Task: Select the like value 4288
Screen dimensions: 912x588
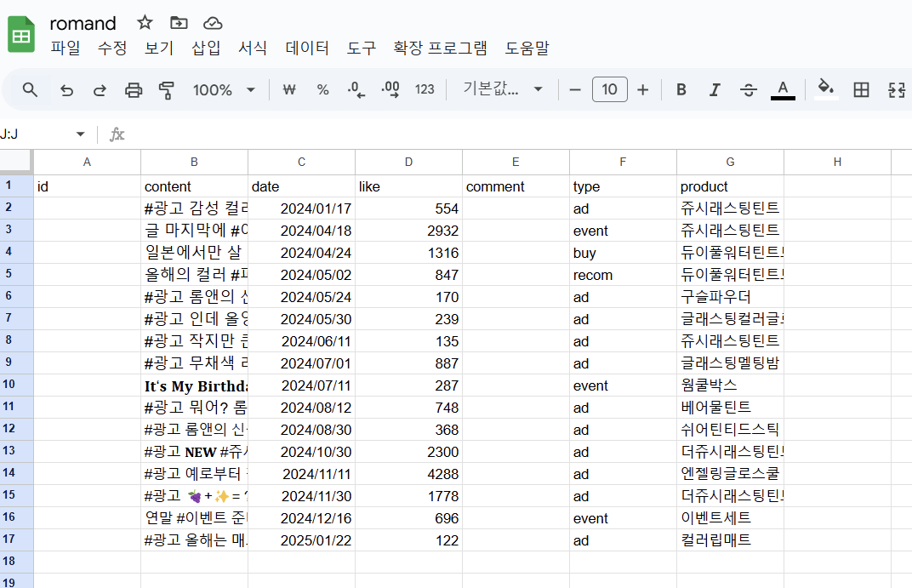Action: coord(409,473)
